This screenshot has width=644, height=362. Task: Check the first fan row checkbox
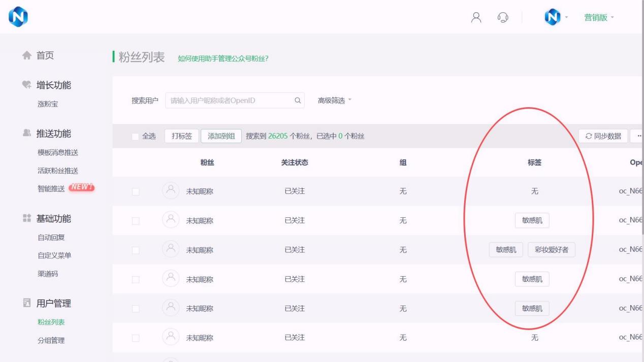pos(135,191)
